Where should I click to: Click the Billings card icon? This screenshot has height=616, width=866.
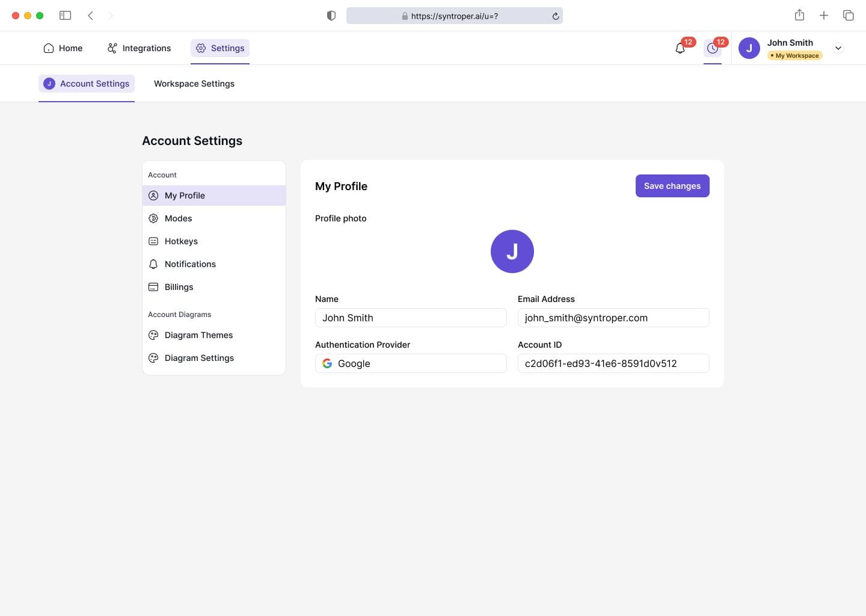pos(153,287)
